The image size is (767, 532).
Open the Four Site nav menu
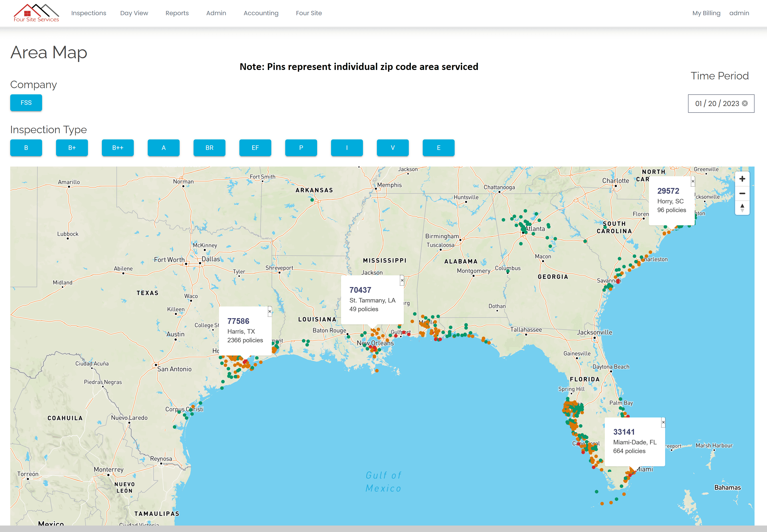[x=309, y=13]
